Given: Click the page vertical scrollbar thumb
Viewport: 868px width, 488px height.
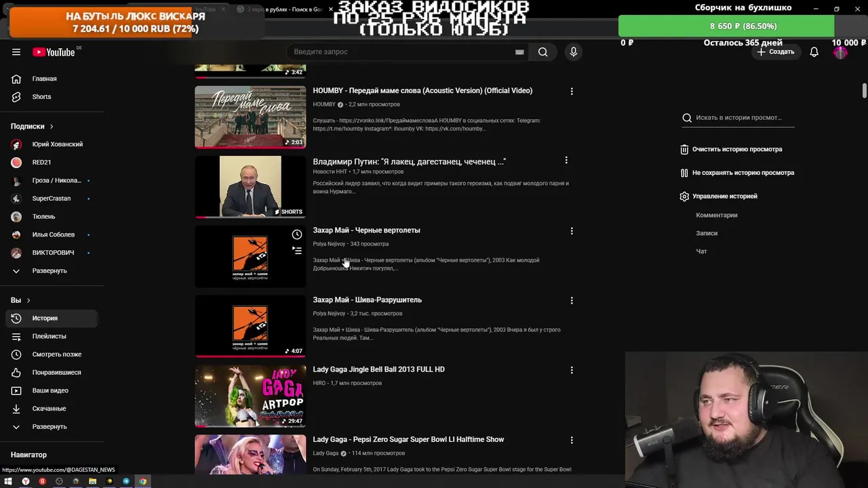Looking at the screenshot, I should click(x=865, y=91).
